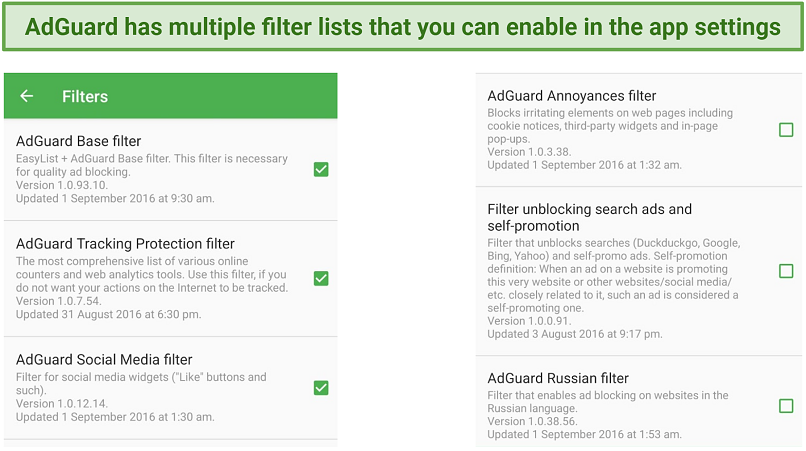Screen dimensions: 806x451
Task: Tick the AdGuard Russian filter checkbox
Action: tap(786, 406)
